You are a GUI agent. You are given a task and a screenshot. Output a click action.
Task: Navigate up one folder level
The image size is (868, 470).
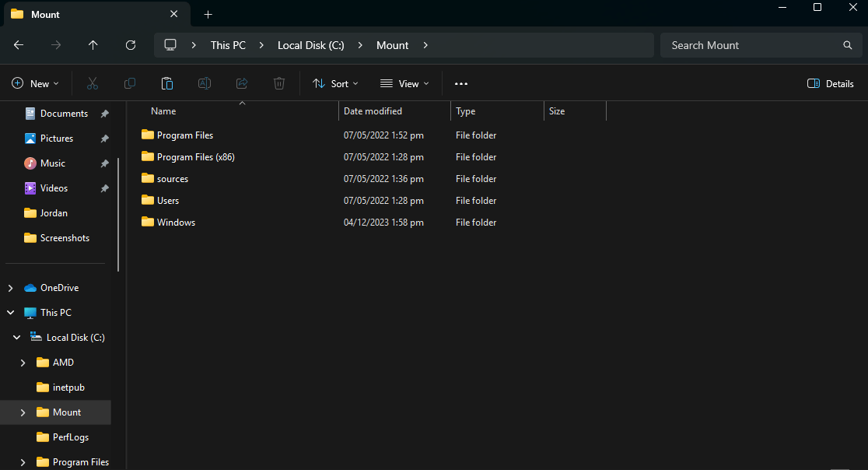click(x=93, y=45)
